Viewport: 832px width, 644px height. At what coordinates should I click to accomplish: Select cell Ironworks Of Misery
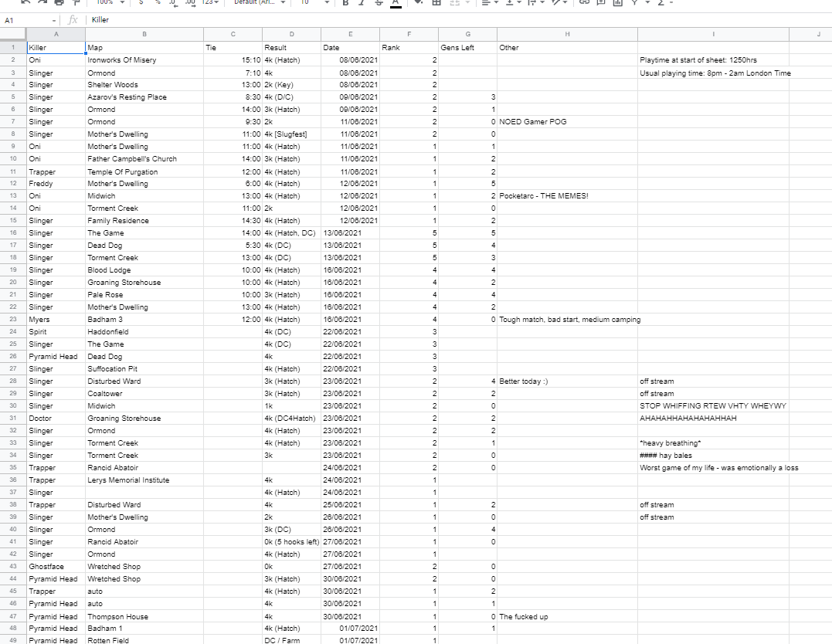[x=144, y=60]
